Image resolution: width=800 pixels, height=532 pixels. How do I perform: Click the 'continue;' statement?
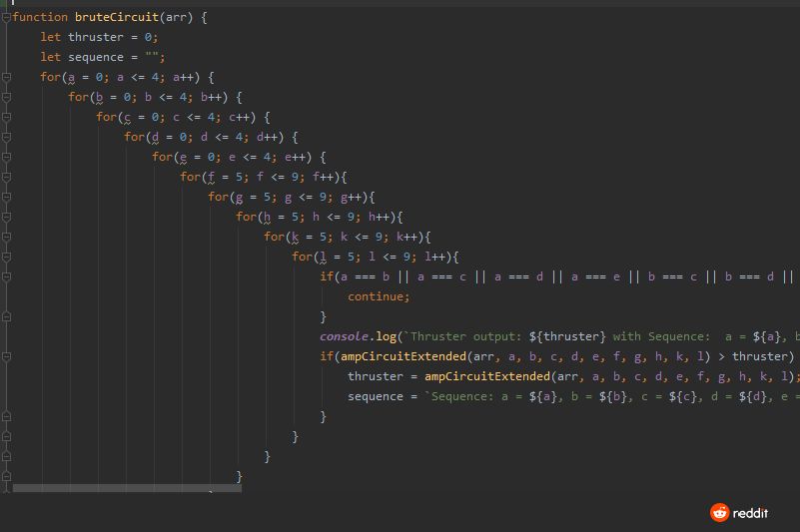(379, 296)
